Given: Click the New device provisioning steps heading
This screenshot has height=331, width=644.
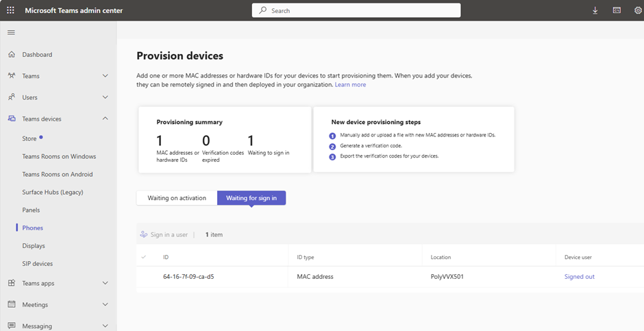Looking at the screenshot, I should [376, 122].
